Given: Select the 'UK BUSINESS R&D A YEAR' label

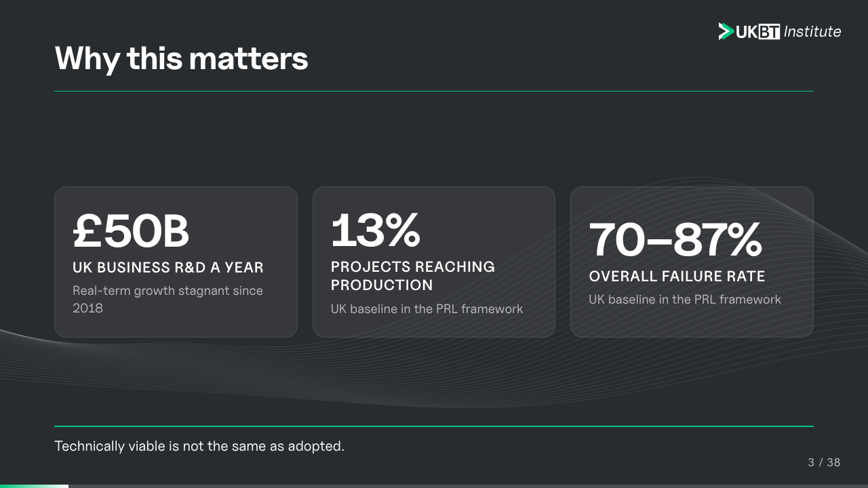Looking at the screenshot, I should pyautogui.click(x=168, y=268).
